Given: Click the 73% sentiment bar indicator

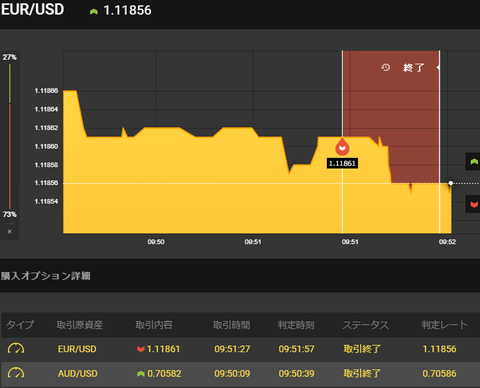Looking at the screenshot, I should click(x=10, y=214).
